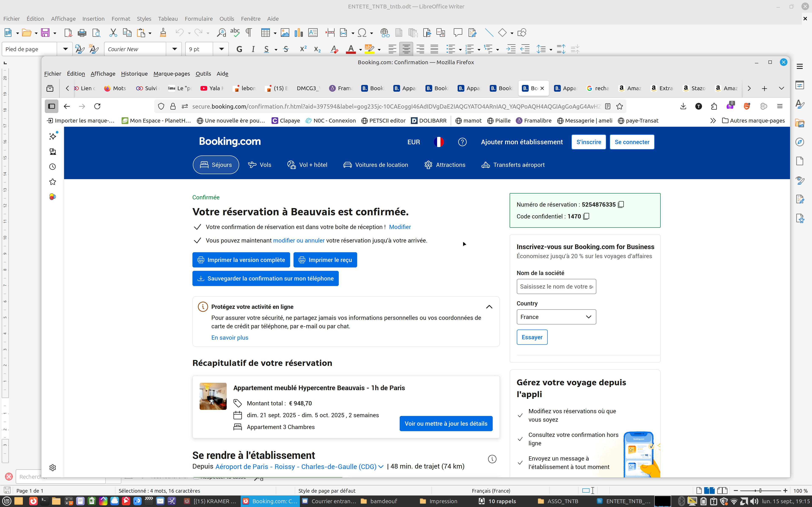This screenshot has width=812, height=507.
Task: Bookmark this page with the star icon
Action: tap(619, 106)
